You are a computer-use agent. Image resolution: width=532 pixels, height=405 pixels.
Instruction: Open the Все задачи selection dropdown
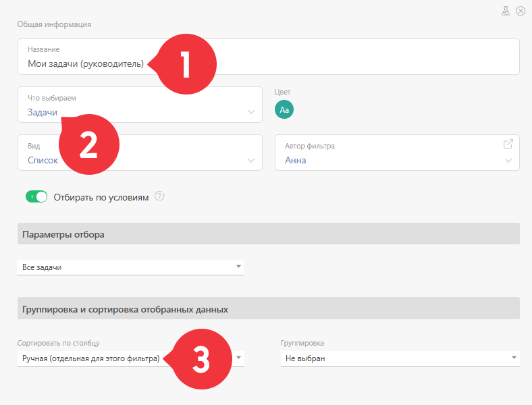[130, 267]
